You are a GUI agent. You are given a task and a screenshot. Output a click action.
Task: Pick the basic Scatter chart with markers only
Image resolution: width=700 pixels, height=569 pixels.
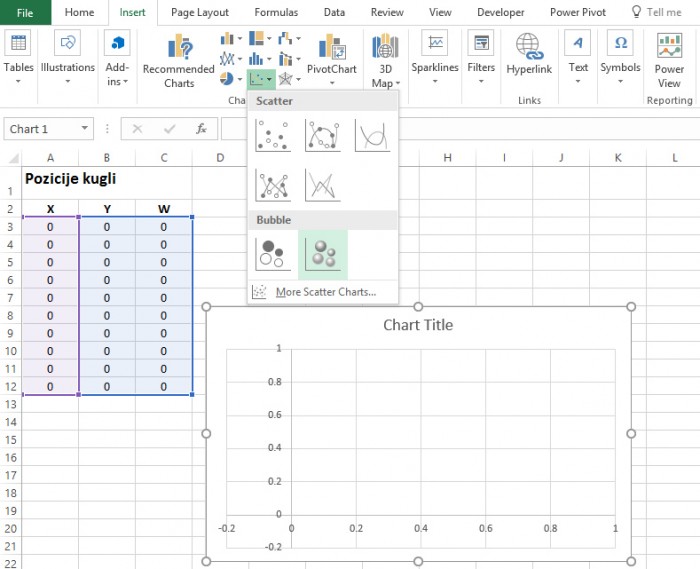[273, 135]
